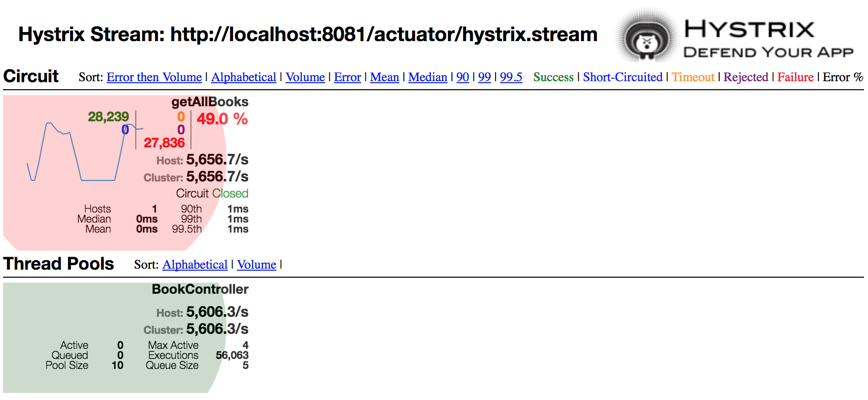
Task: Sort circuits by Mean latency
Action: tap(384, 77)
